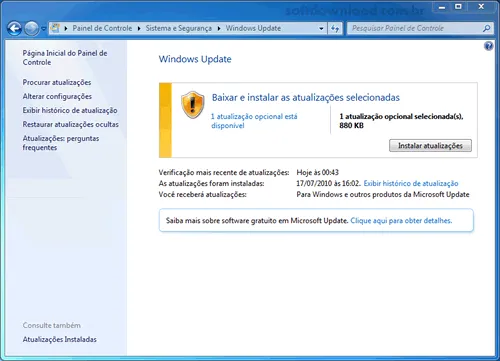
Task: Click the yellow warning shield icon
Action: (192, 105)
